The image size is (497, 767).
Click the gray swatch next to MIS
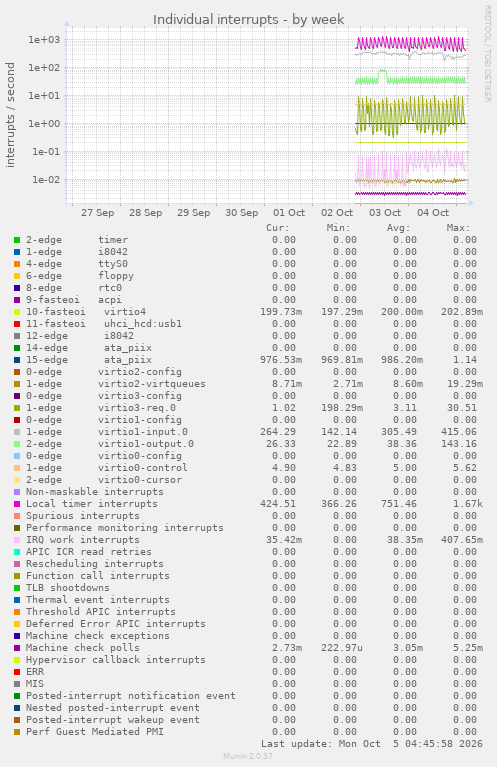17,684
